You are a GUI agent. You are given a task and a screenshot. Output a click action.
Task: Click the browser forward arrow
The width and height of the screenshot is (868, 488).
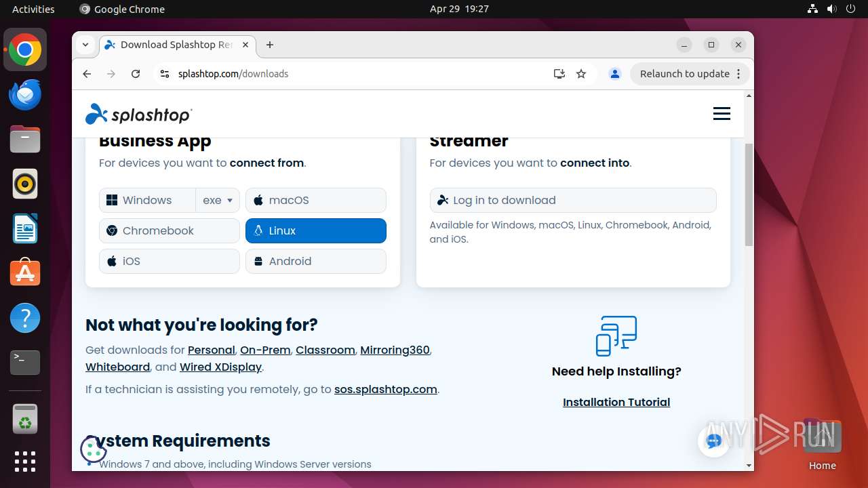[x=111, y=74]
